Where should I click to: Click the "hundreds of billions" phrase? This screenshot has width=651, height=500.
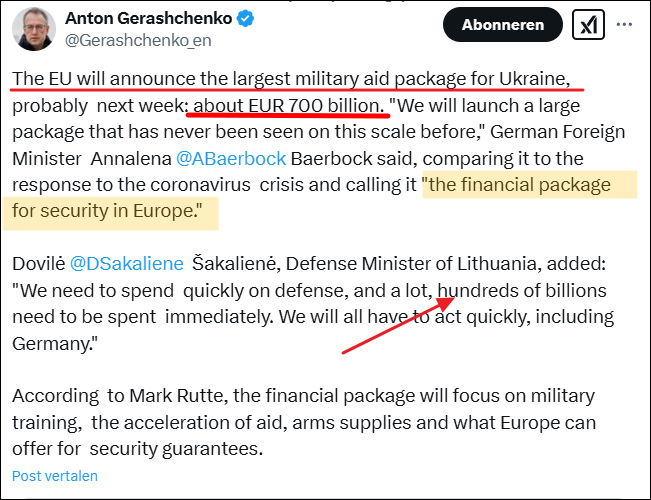tap(527, 289)
